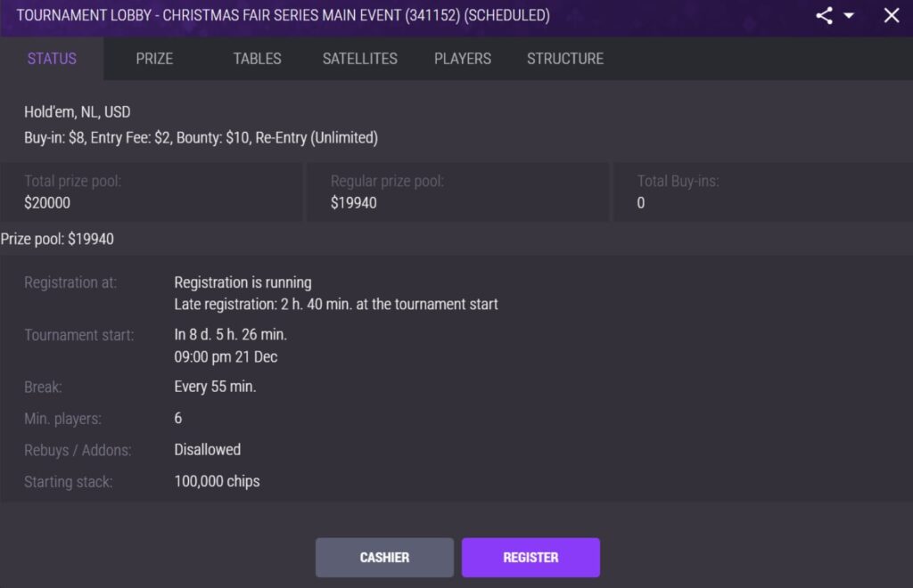The height and width of the screenshot is (588, 913).
Task: Open the TABLES tab
Action: pos(257,59)
